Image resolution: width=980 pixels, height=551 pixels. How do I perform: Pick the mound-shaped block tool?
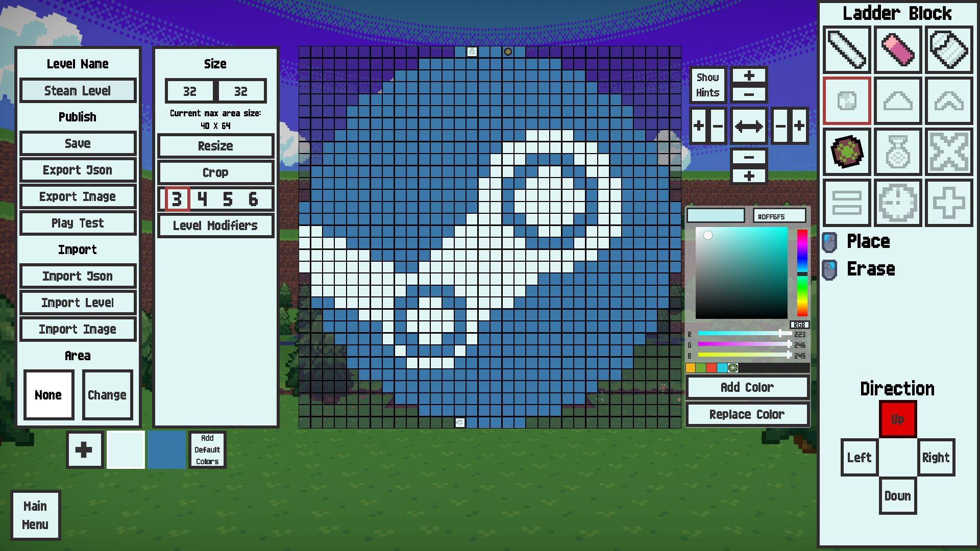897,101
